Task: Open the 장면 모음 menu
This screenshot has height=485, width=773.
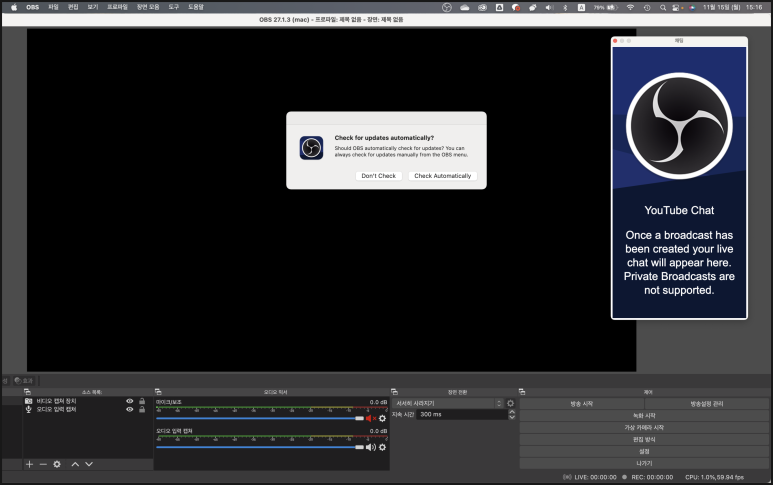Action: tap(148, 7)
